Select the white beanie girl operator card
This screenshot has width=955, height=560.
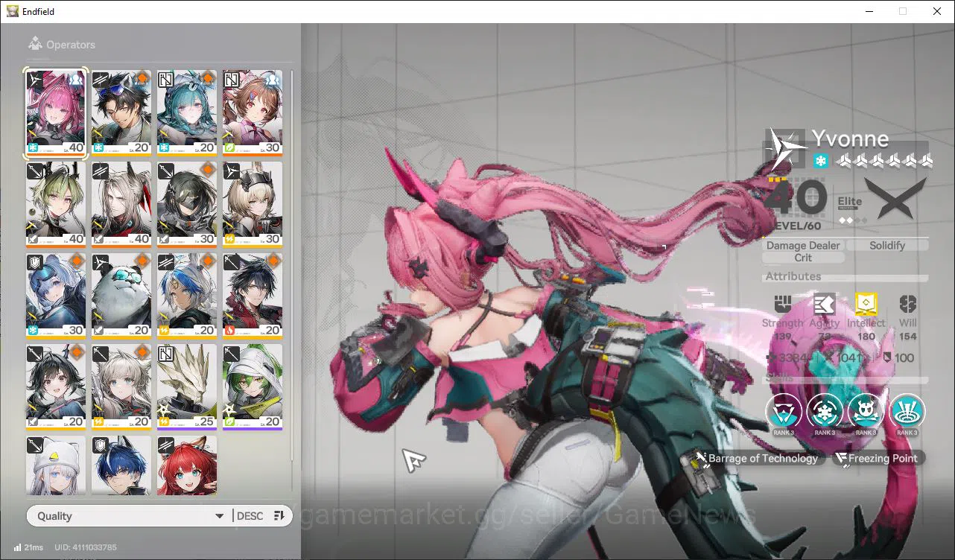click(x=56, y=465)
